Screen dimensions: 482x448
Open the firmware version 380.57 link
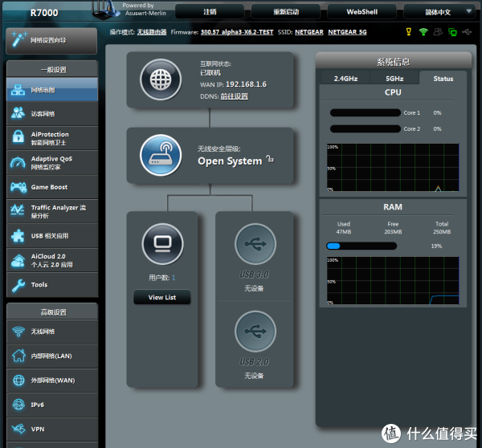tap(237, 32)
